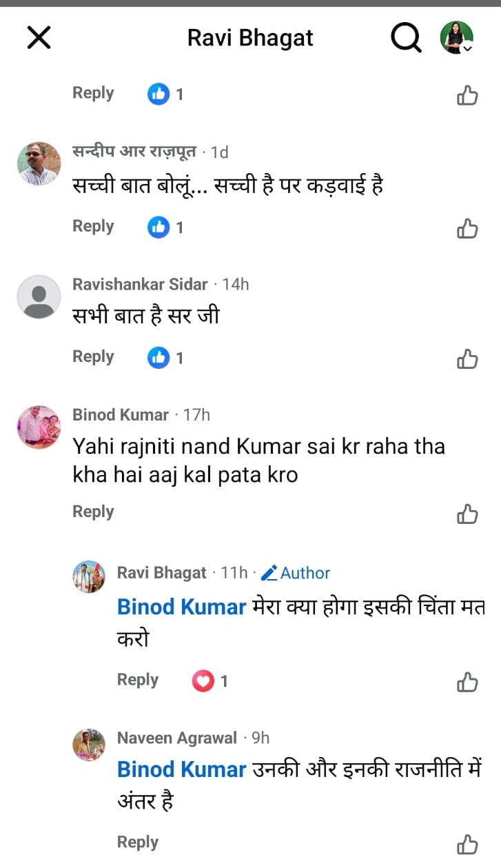The width and height of the screenshot is (501, 868).
Task: Like सन्दीप आर राज़पूत's comment with thumbs-up
Action: [x=467, y=228]
